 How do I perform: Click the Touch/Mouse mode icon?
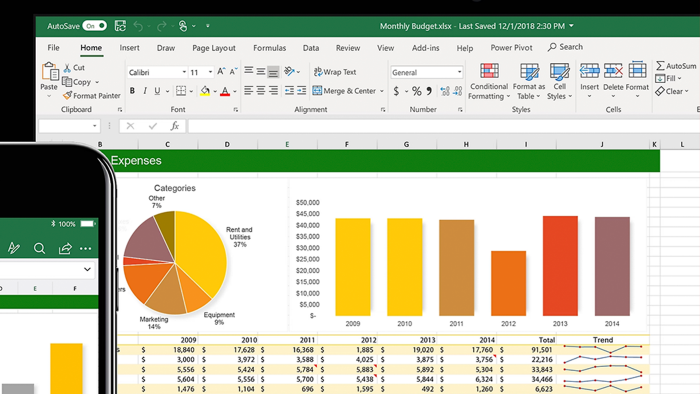pos(183,26)
